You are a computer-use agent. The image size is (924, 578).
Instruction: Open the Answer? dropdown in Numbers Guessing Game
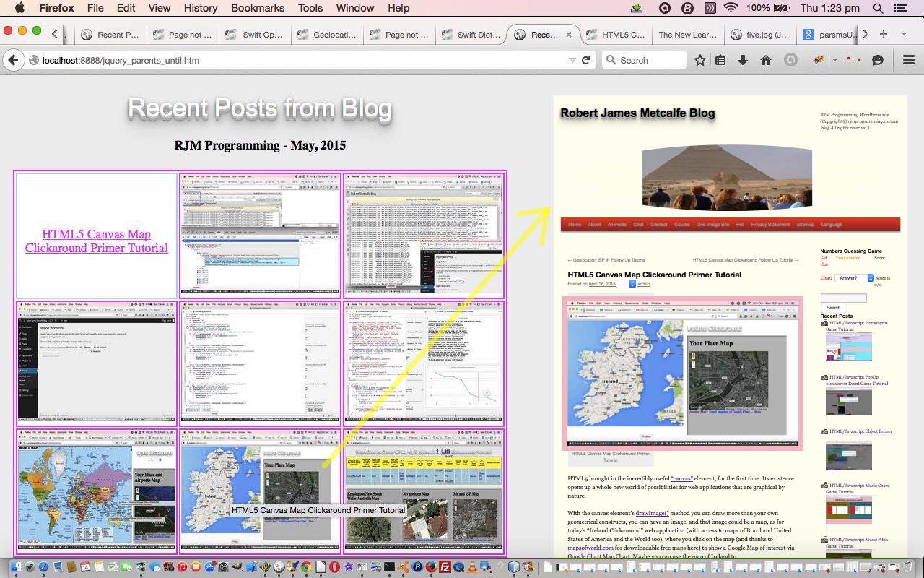(x=870, y=278)
